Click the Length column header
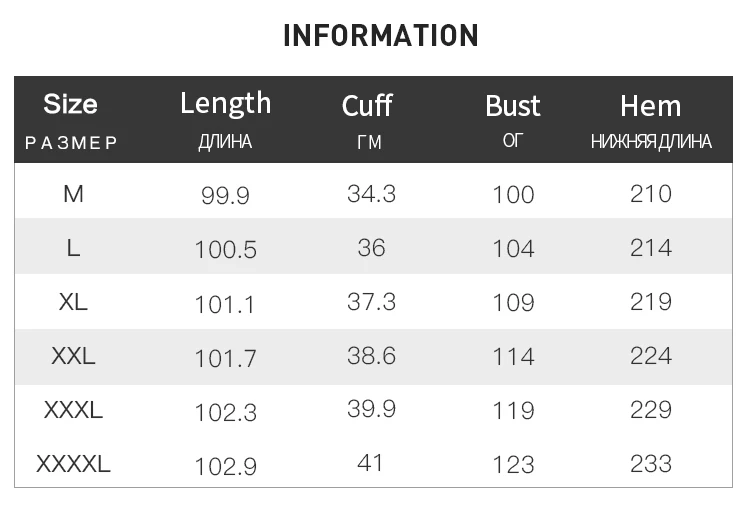 225,103
